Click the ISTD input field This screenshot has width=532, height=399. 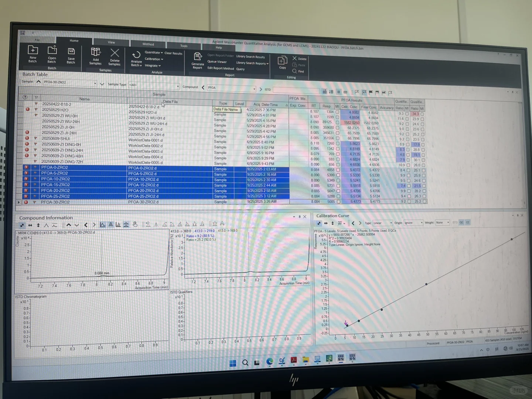(296, 91)
